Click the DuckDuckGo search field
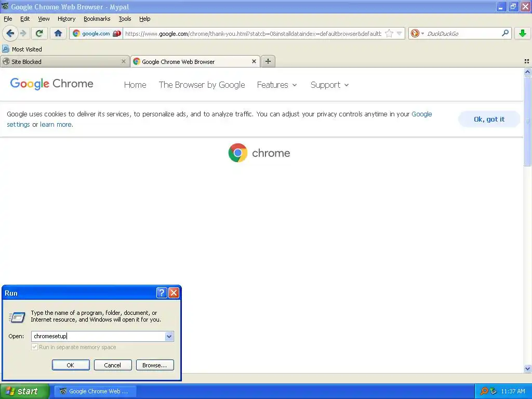 tap(463, 34)
